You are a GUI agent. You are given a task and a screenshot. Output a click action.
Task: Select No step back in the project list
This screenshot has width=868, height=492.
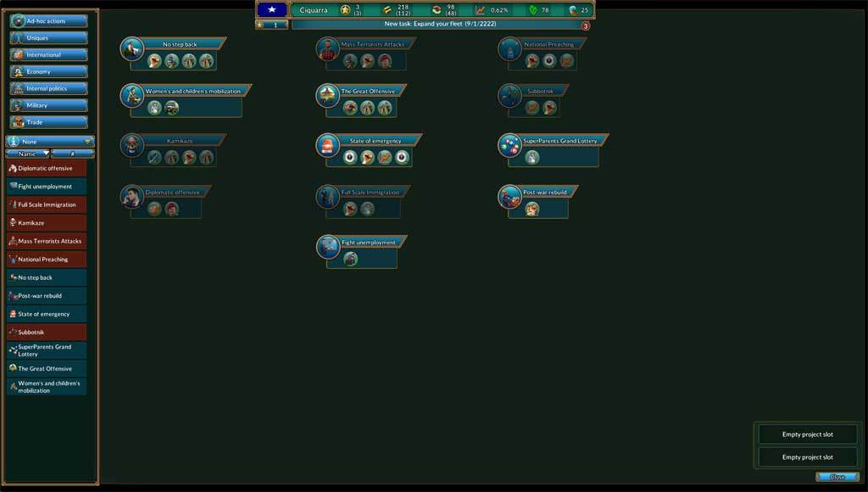pyautogui.click(x=47, y=277)
